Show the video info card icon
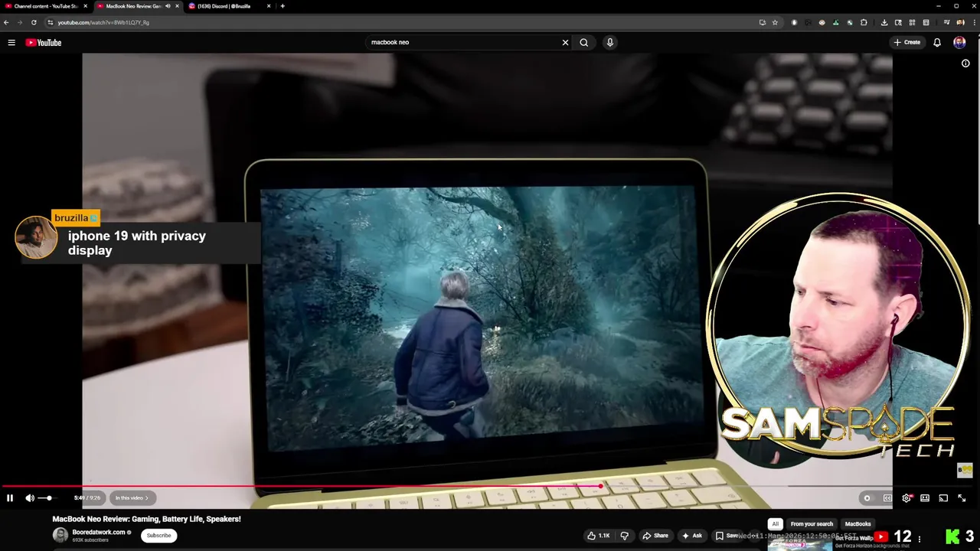 click(965, 64)
